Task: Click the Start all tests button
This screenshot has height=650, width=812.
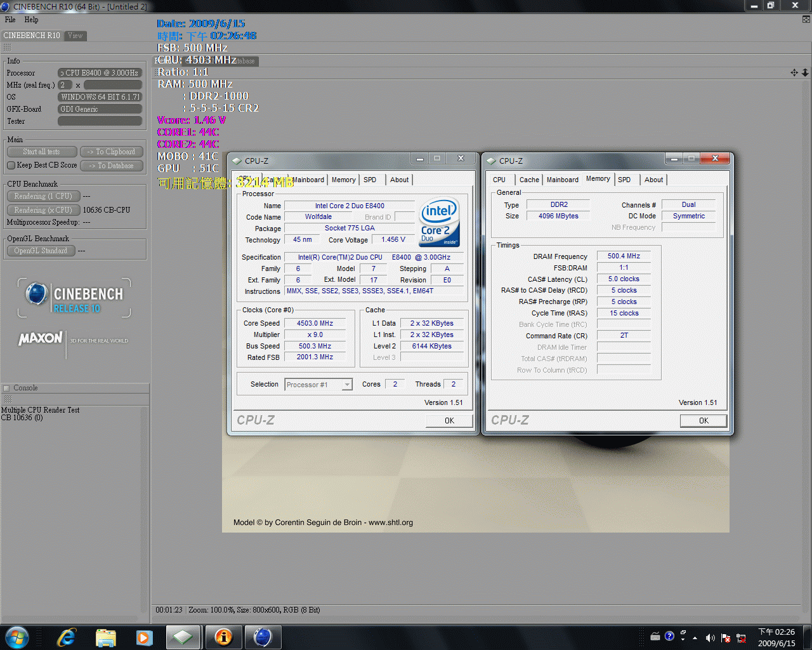Action: (x=42, y=152)
